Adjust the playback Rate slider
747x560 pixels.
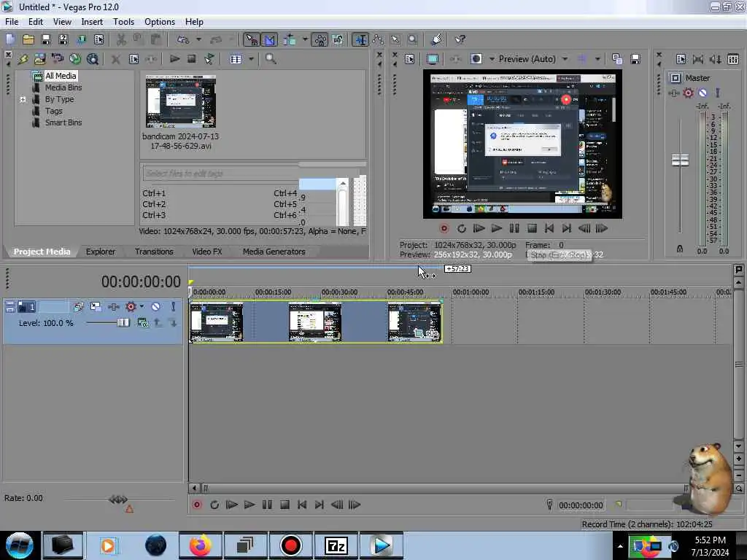(118, 499)
